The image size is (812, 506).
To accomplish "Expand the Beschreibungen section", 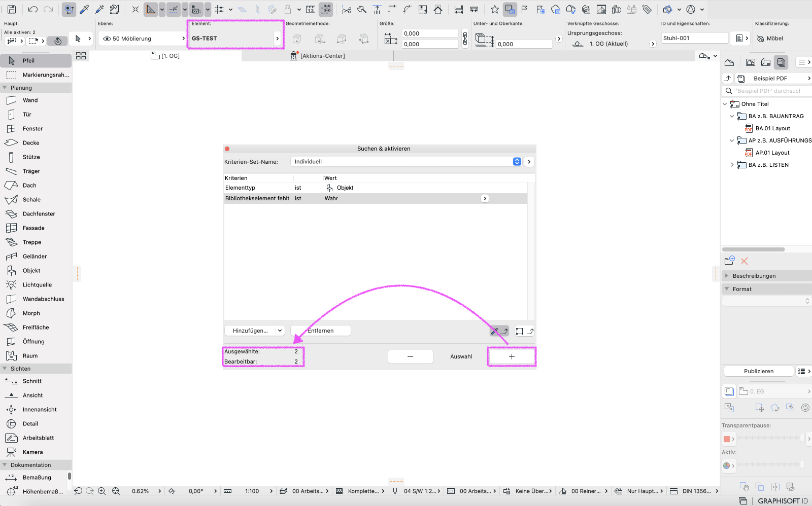I will tap(727, 276).
